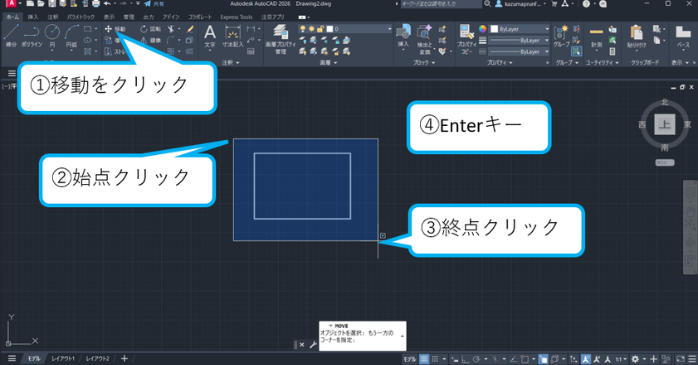
Task: Open Layer Properties manager (画層プロパティ管理)
Action: (x=280, y=39)
